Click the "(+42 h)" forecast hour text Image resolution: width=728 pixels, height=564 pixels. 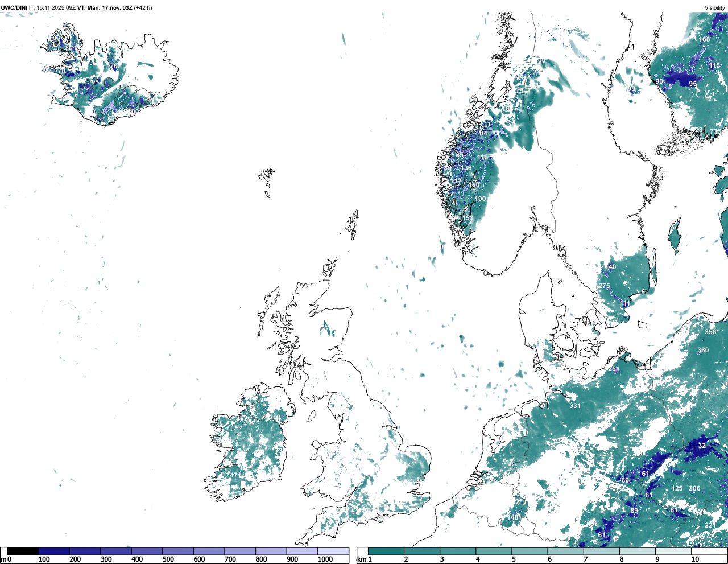(x=143, y=8)
